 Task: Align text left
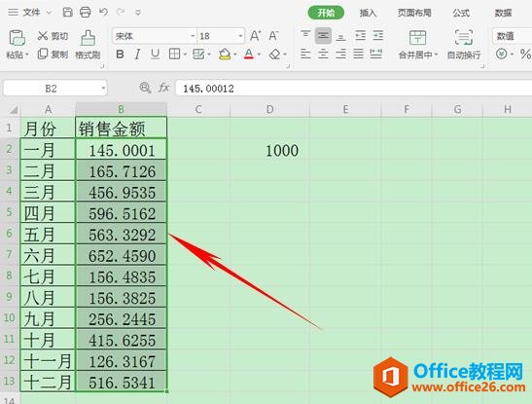305,54
